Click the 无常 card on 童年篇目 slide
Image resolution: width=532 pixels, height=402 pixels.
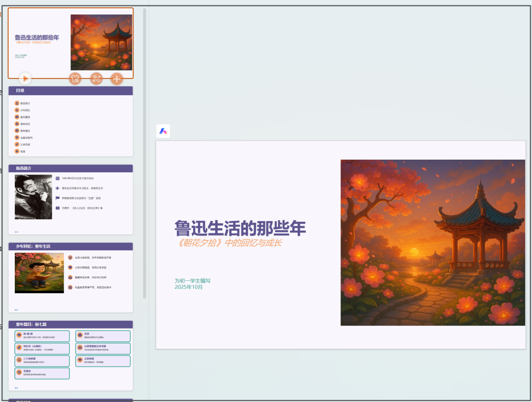click(102, 336)
